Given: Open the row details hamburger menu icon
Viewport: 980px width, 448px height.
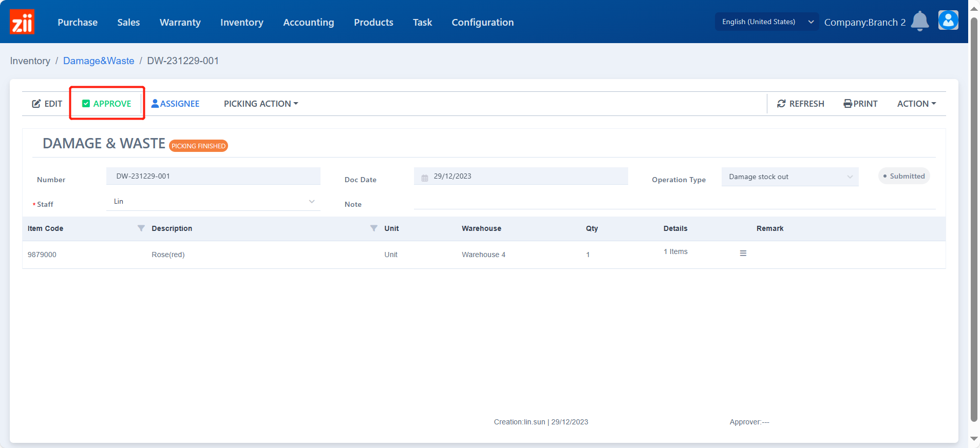Looking at the screenshot, I should [743, 253].
